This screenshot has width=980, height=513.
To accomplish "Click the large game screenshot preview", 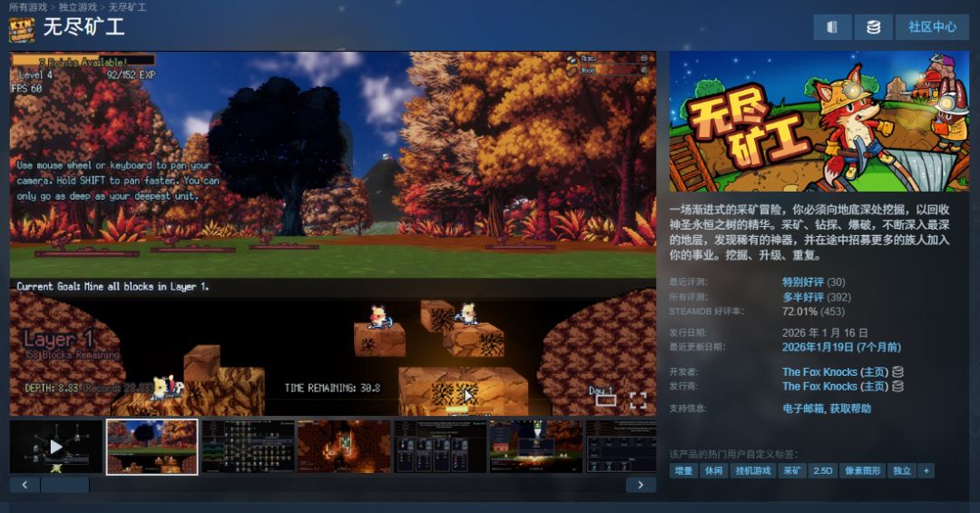I will click(332, 233).
